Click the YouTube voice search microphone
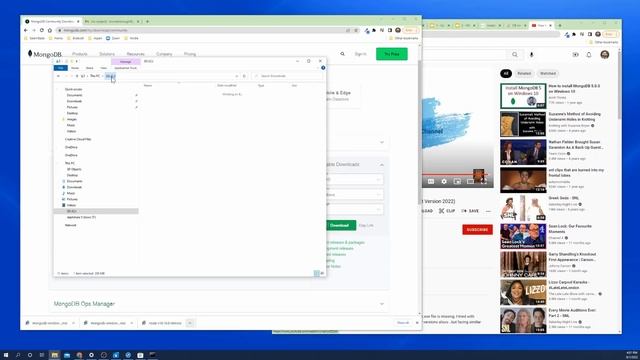The width and height of the screenshot is (640, 360). (x=531, y=54)
